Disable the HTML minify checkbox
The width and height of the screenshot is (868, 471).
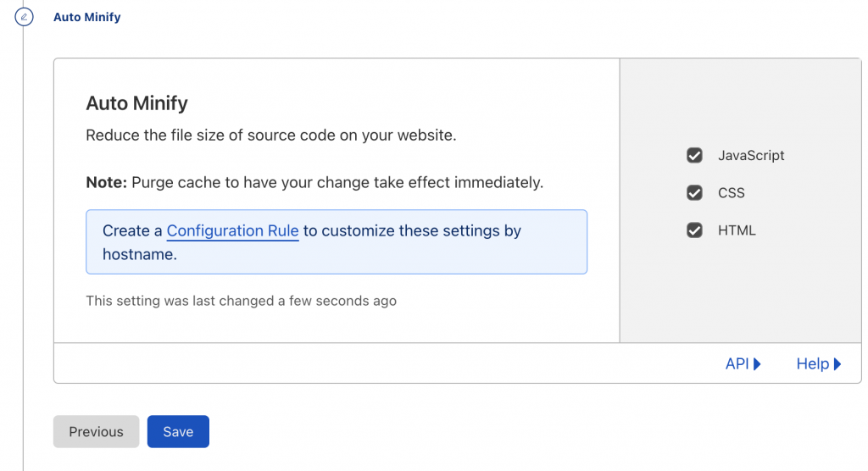point(695,230)
